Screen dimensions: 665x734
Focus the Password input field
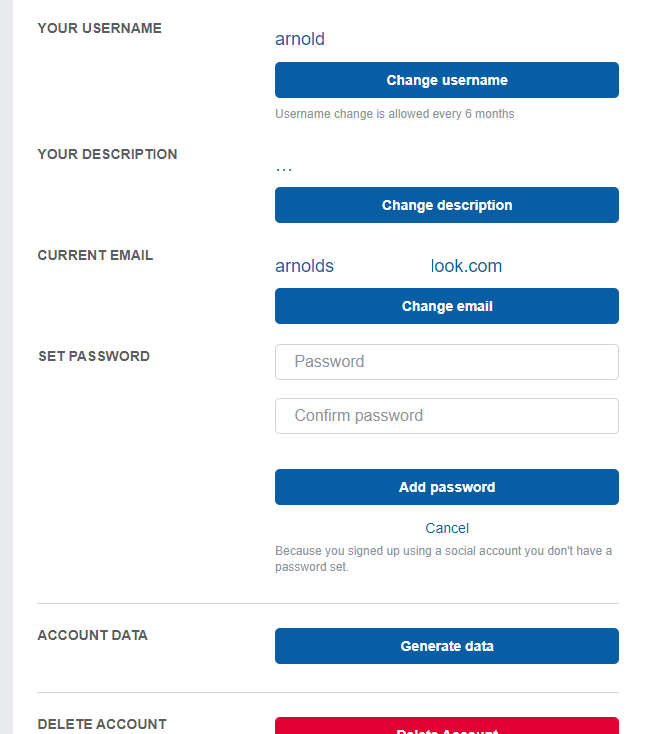446,362
